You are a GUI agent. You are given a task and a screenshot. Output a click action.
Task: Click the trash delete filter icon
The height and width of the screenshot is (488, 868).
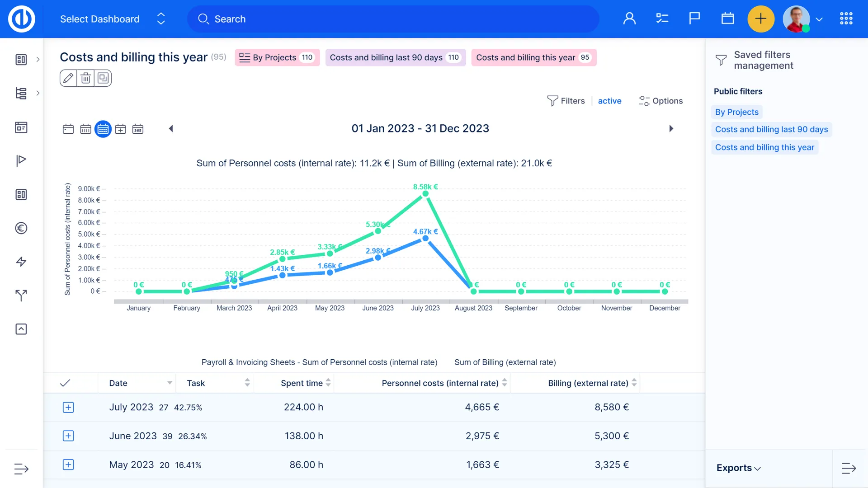click(85, 78)
